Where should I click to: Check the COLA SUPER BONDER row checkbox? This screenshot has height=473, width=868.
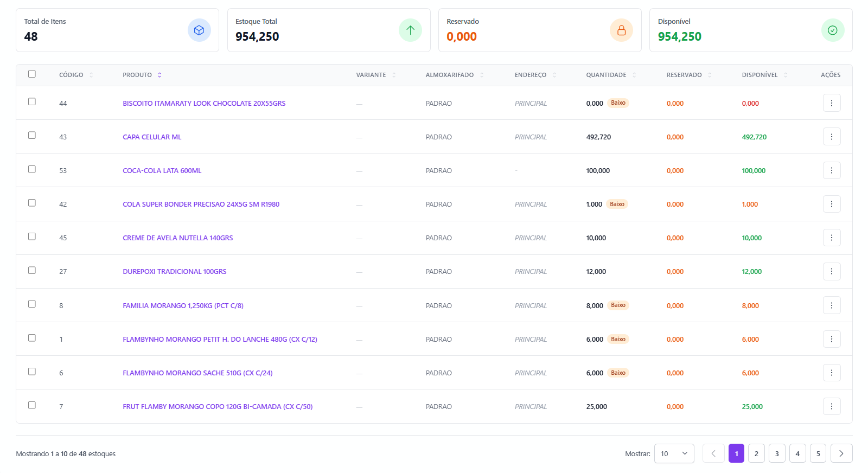[x=32, y=202]
